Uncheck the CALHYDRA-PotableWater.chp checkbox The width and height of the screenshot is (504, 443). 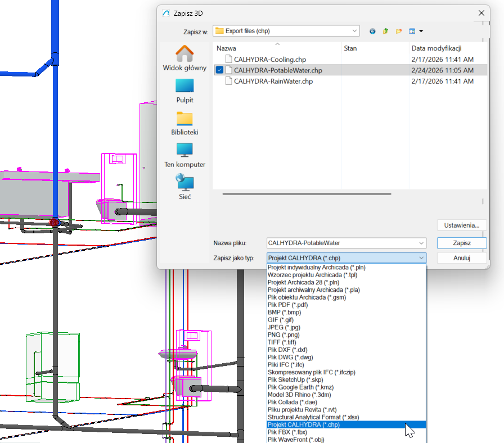click(x=219, y=70)
